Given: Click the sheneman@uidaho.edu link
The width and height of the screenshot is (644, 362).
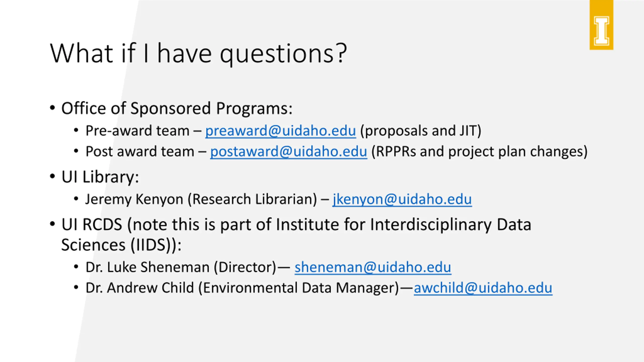Looking at the screenshot, I should point(373,267).
